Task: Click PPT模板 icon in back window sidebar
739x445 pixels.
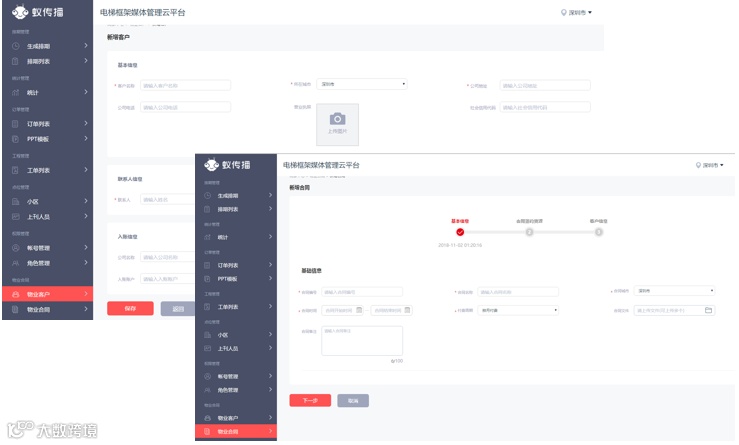Action: pyautogui.click(x=16, y=139)
